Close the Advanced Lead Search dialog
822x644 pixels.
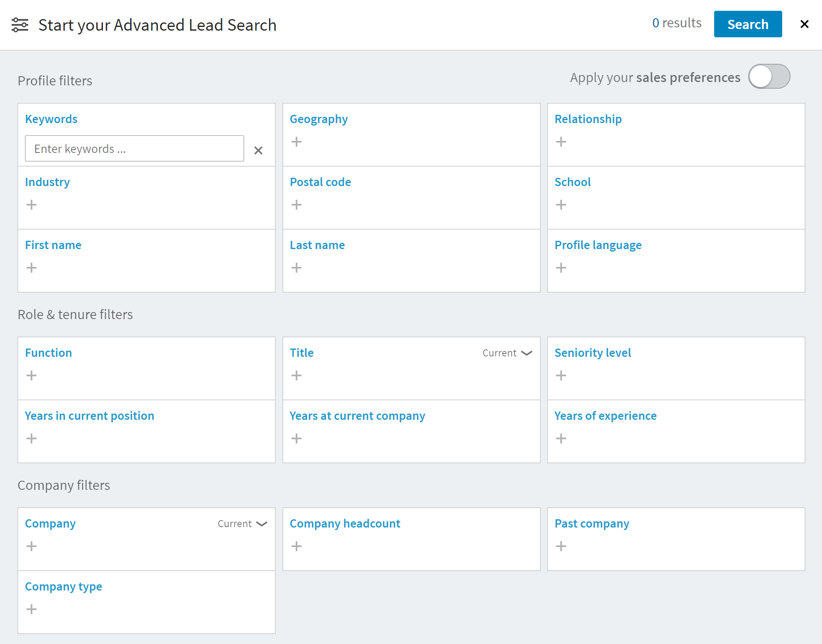[x=804, y=24]
